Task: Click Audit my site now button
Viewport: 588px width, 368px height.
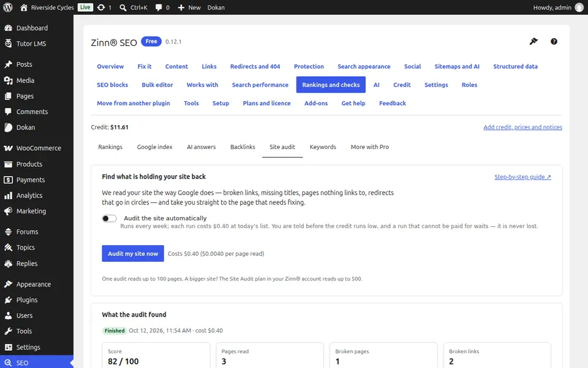Action: click(133, 253)
